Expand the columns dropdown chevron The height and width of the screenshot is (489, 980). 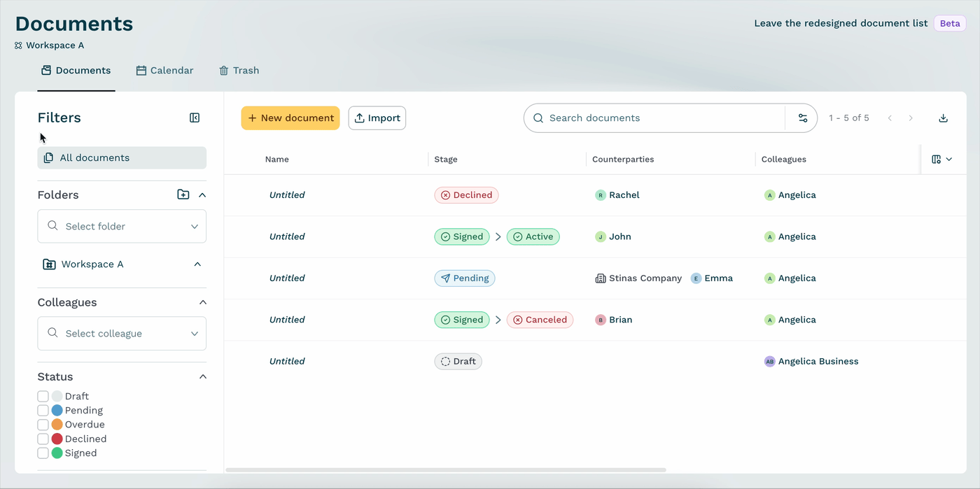(949, 160)
